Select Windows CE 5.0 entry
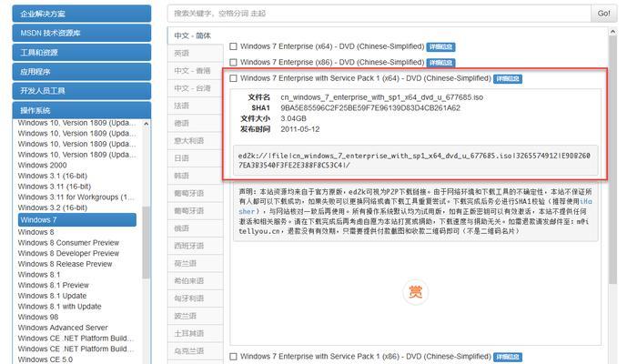 click(x=46, y=359)
